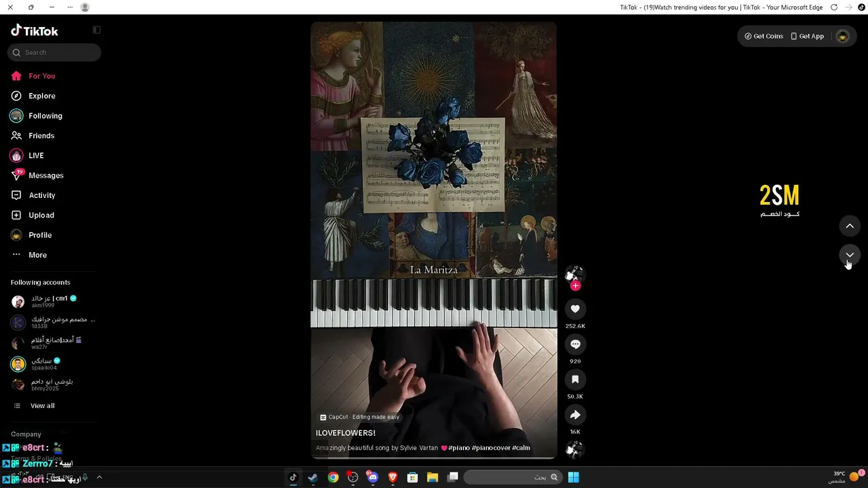The width and height of the screenshot is (868, 488).
Task: Open the Edge profile icon in title bar
Action: (x=85, y=7)
